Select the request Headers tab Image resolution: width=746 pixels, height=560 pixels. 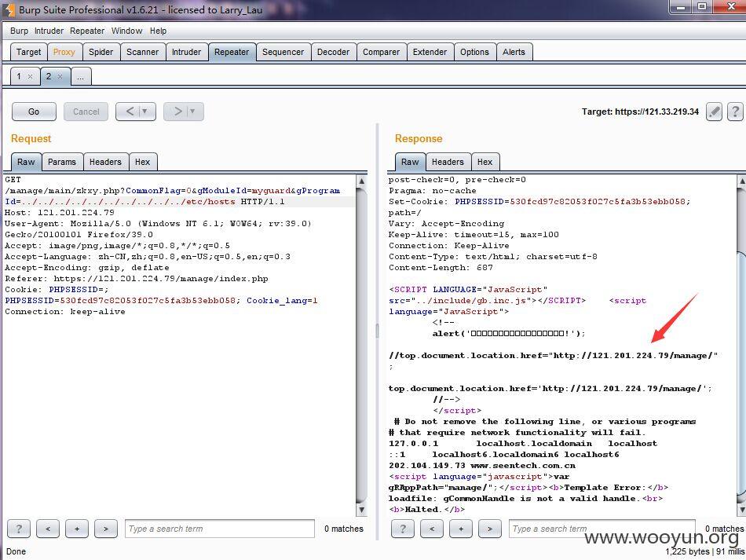[106, 162]
